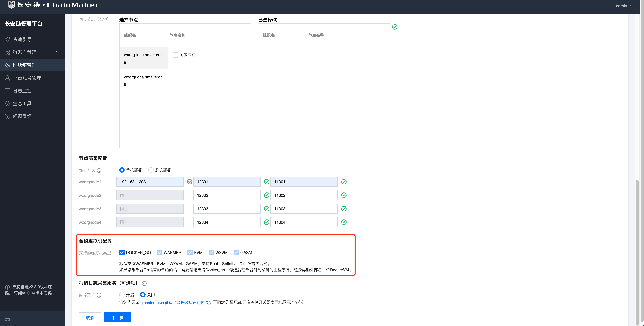Go to 区块链管理 menu item
Viewport: 644px width, 326px height.
[x=24, y=65]
